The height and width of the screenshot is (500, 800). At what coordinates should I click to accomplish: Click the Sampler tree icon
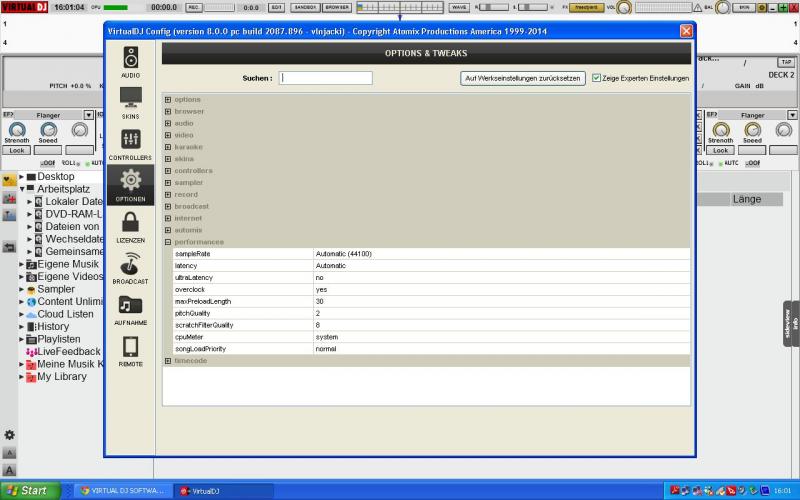click(31, 290)
